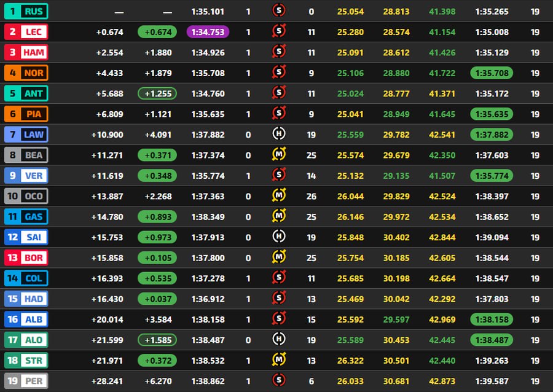Click GAS's +14.780 gap to leader
Viewport: 553px width, 392px height.
pyautogui.click(x=107, y=217)
